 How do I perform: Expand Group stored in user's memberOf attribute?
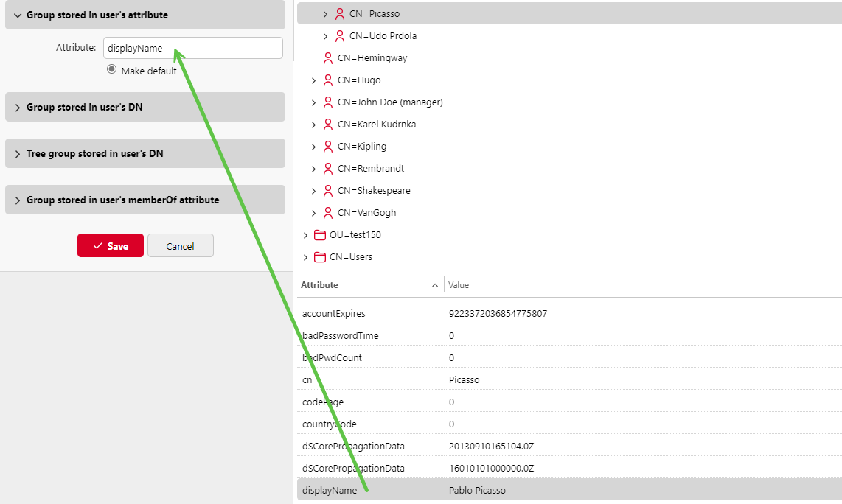(18, 200)
